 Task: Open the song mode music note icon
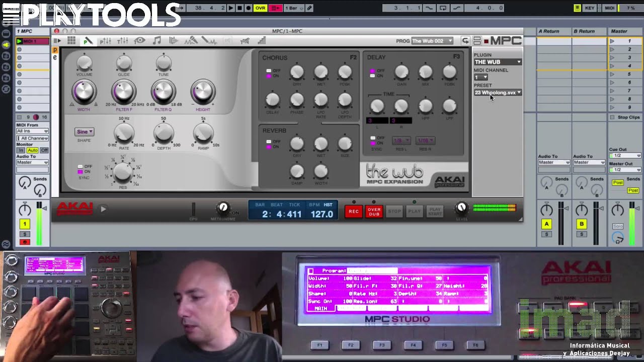tap(157, 41)
